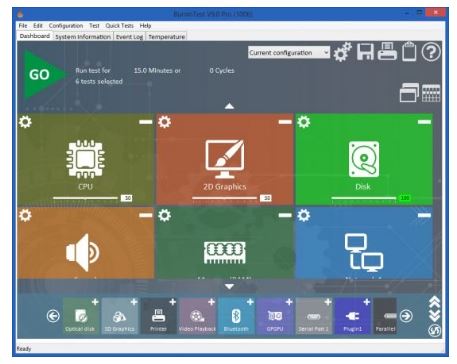Click the grid calendar view icon
The image size is (457, 364).
(431, 93)
